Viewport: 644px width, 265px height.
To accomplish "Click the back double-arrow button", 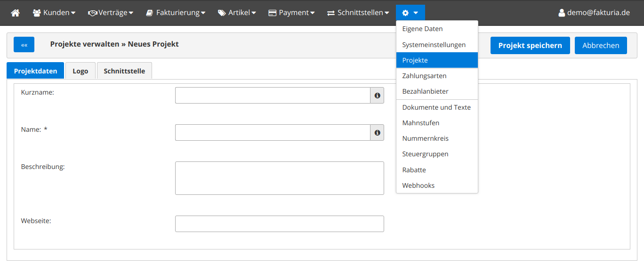I will [x=24, y=45].
